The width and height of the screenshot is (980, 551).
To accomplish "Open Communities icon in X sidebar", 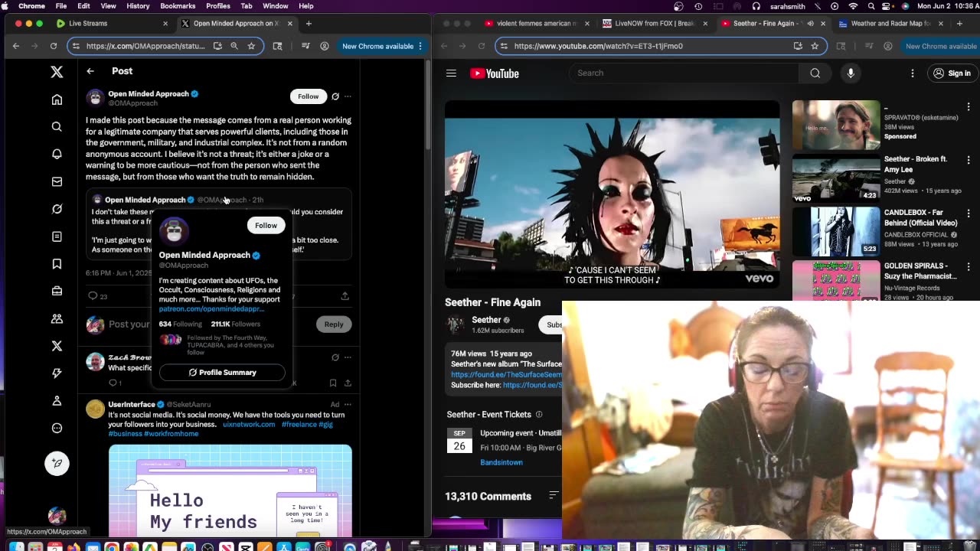I will 57,318.
